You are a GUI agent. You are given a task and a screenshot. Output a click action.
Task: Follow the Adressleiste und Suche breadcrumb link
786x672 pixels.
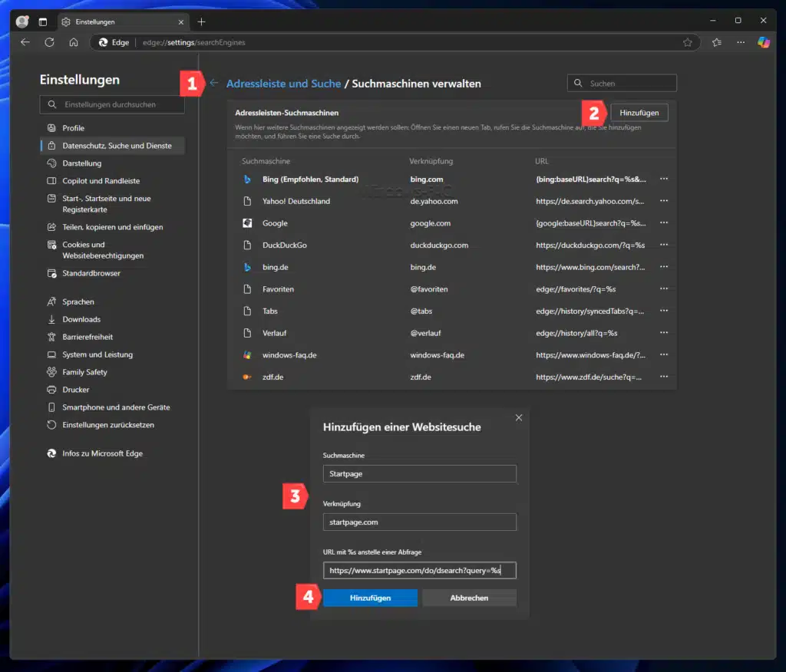coord(283,84)
